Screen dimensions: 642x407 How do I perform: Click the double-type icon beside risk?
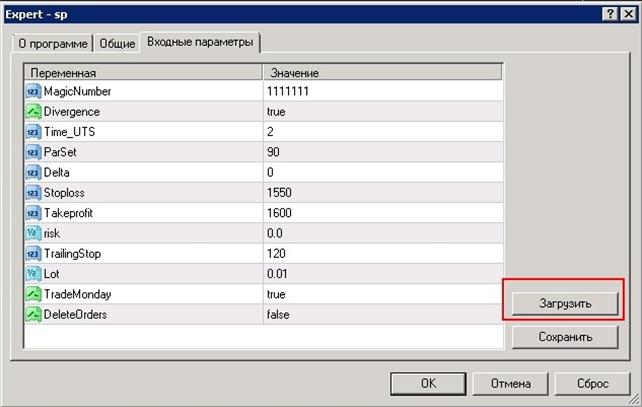pos(34,233)
